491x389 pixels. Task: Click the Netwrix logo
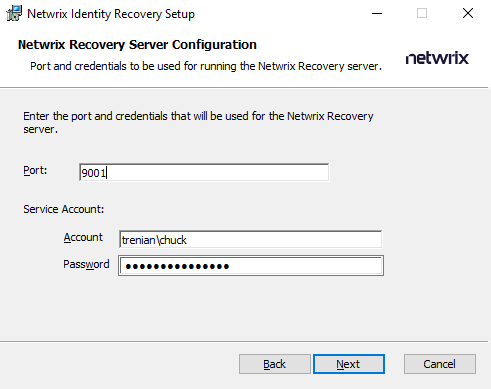click(x=437, y=58)
